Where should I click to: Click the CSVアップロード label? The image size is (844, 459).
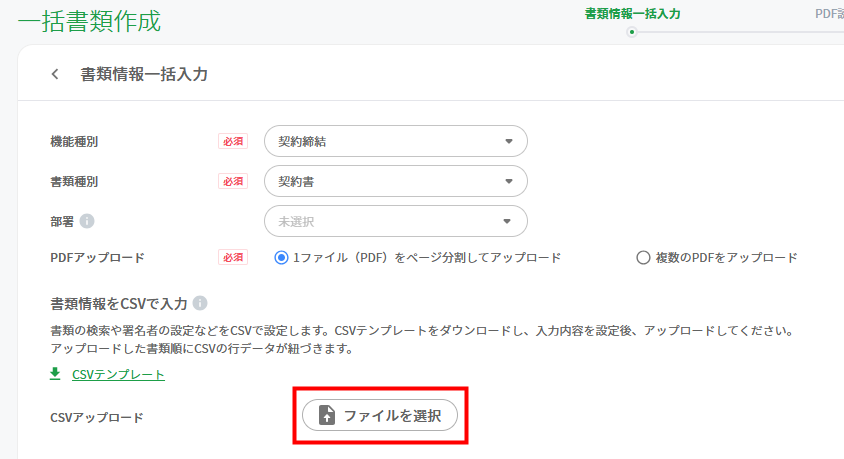(x=97, y=418)
